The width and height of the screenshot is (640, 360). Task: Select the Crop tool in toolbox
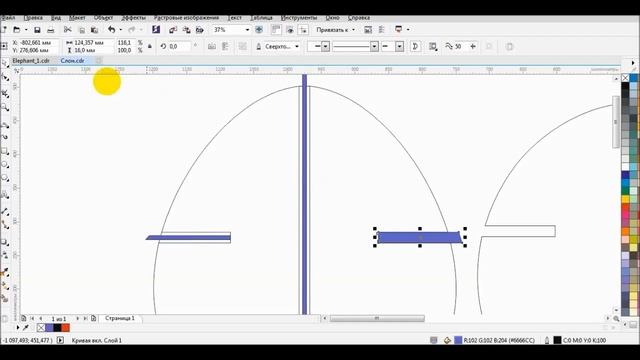pos(5,93)
